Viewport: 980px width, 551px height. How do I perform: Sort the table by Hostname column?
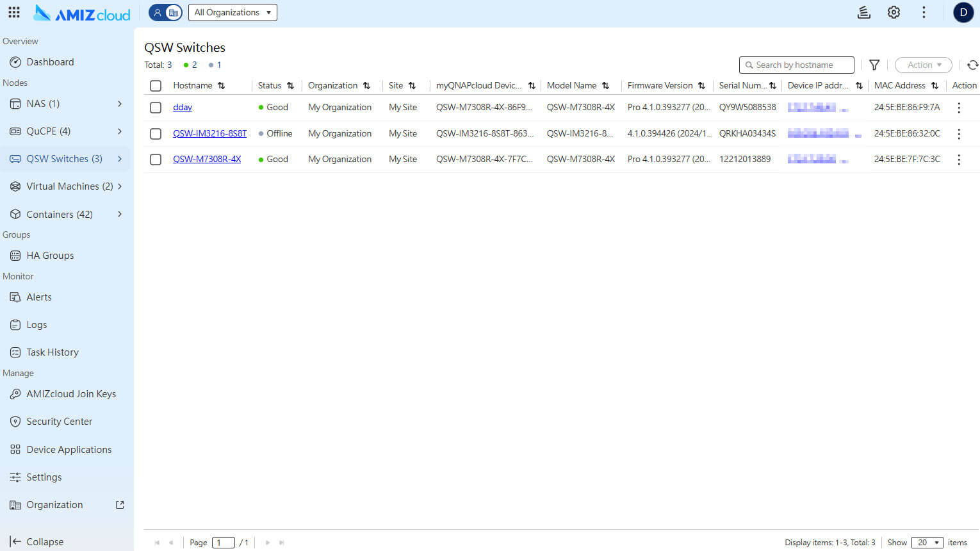pos(221,86)
